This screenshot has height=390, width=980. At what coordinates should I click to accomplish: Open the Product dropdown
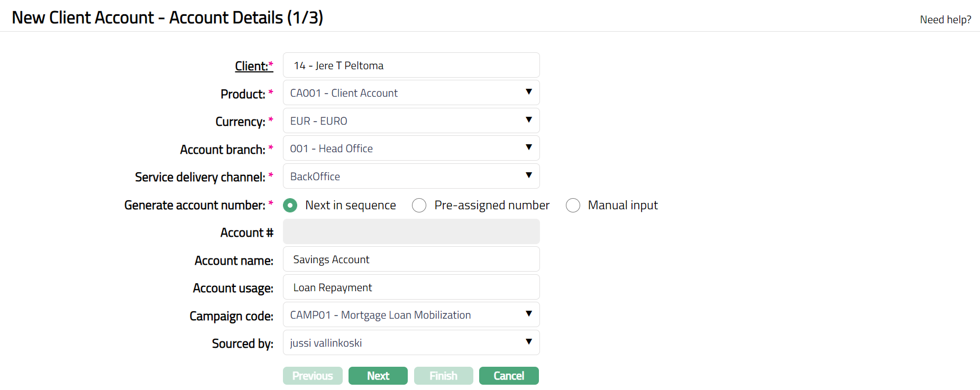pyautogui.click(x=411, y=93)
